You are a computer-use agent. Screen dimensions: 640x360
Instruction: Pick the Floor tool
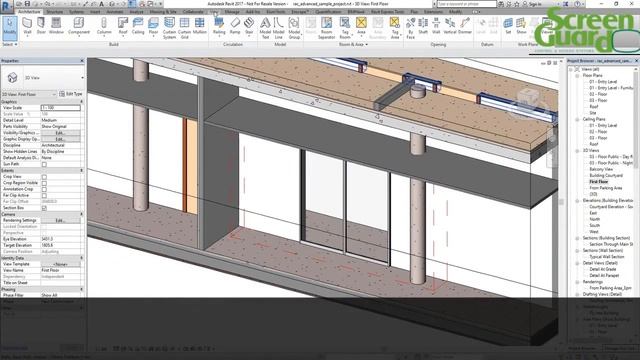153,26
